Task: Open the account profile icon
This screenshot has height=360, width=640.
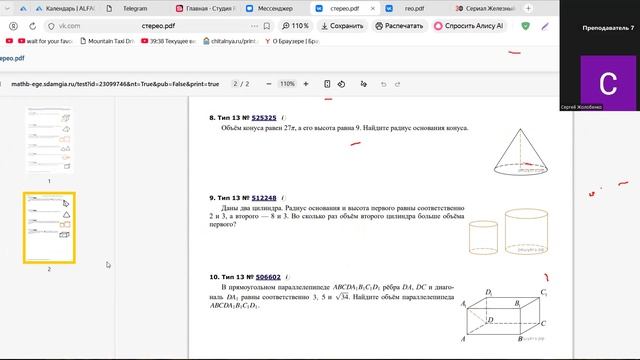Action: tap(13, 26)
